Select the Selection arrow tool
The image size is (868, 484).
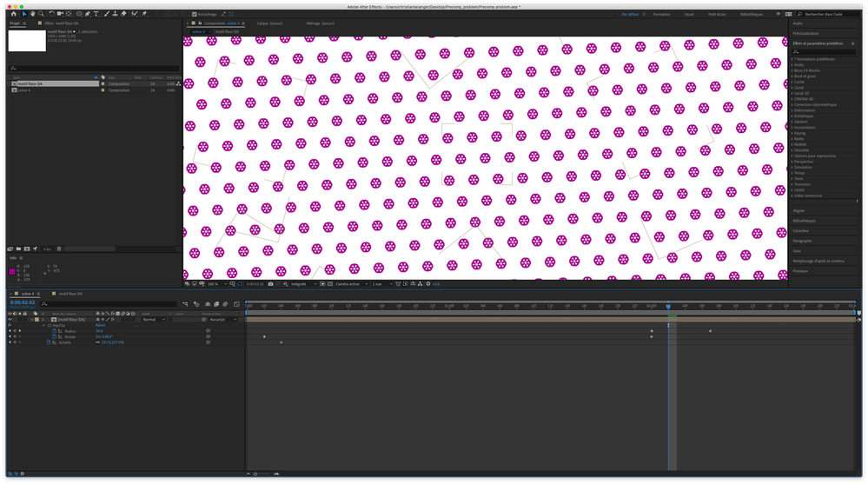23,14
